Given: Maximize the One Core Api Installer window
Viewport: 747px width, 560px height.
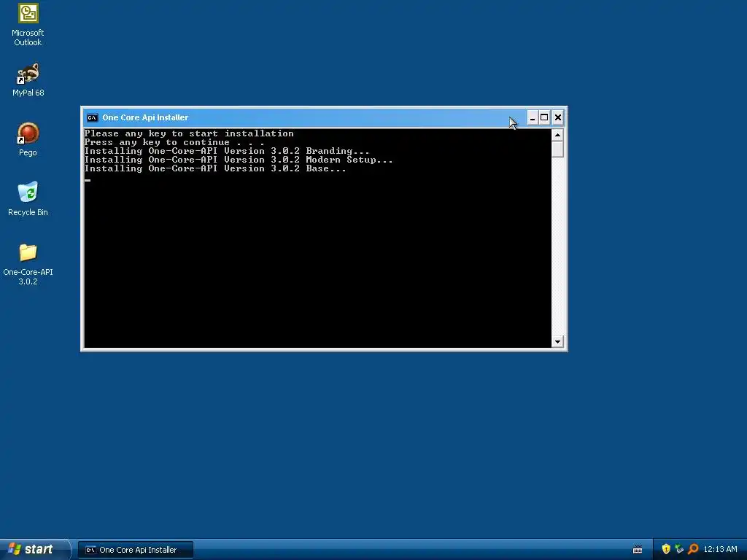Looking at the screenshot, I should 544,117.
